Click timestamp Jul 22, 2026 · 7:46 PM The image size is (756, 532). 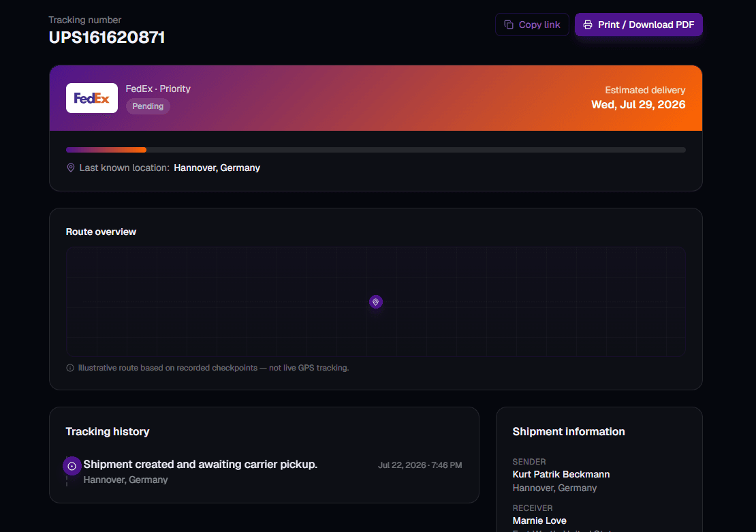pyautogui.click(x=420, y=465)
